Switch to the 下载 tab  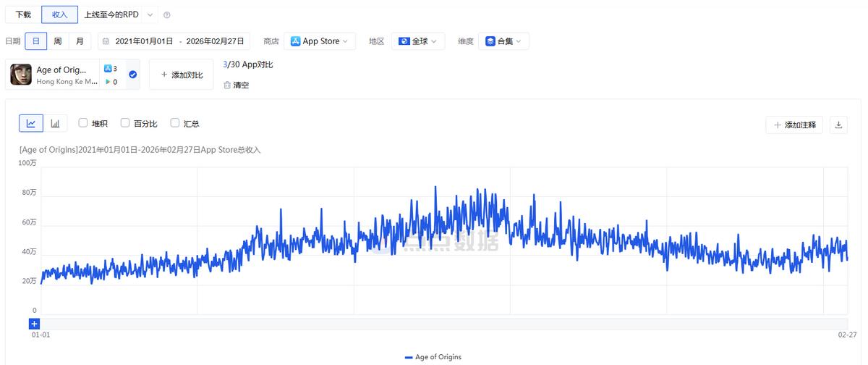point(23,14)
